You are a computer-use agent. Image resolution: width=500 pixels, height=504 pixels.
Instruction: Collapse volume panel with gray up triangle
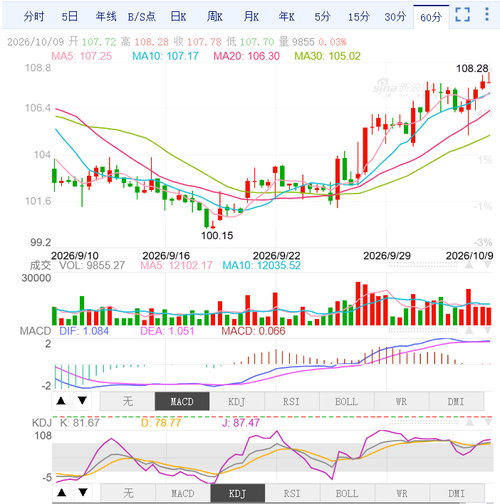coord(469,265)
